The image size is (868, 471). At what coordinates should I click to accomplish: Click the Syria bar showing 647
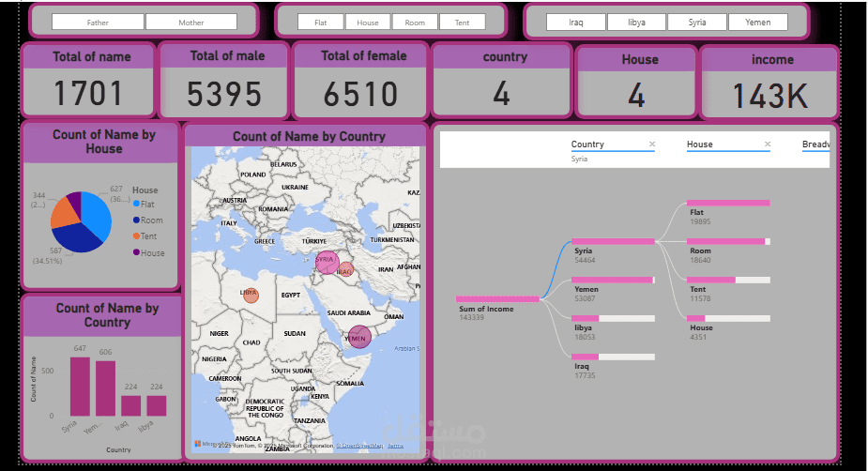tap(80, 387)
